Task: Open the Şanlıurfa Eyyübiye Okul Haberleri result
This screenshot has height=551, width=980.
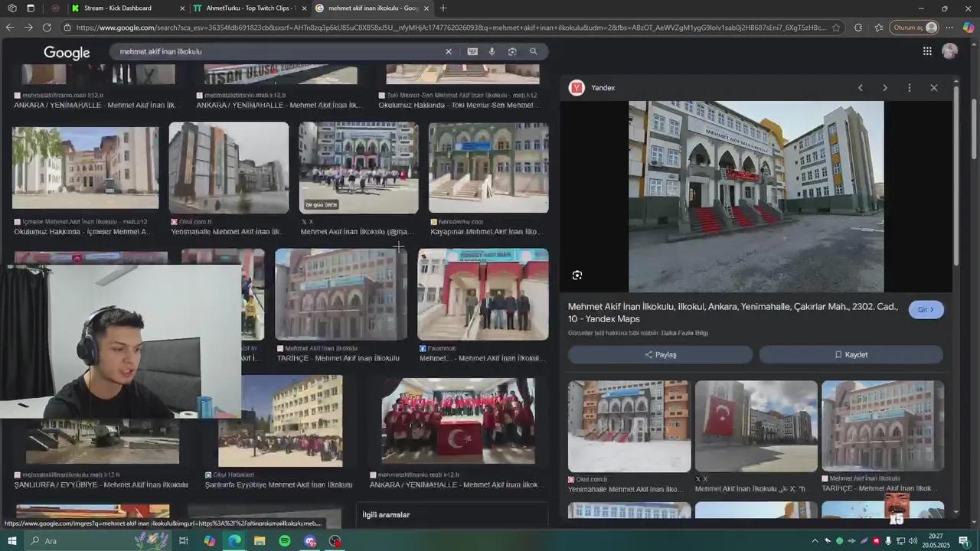Action: click(280, 421)
